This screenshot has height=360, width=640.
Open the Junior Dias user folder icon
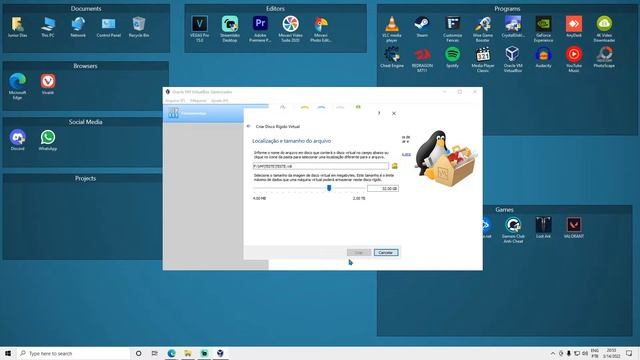[x=17, y=27]
